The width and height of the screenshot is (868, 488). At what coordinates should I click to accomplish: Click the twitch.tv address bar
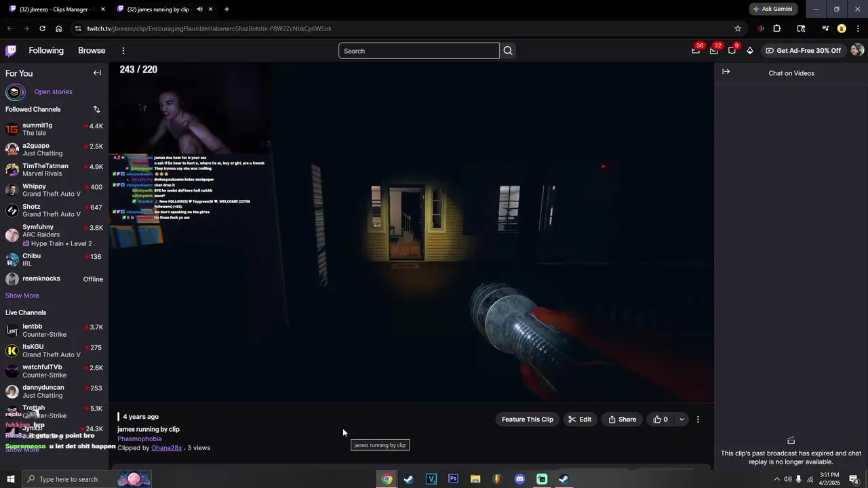(407, 28)
